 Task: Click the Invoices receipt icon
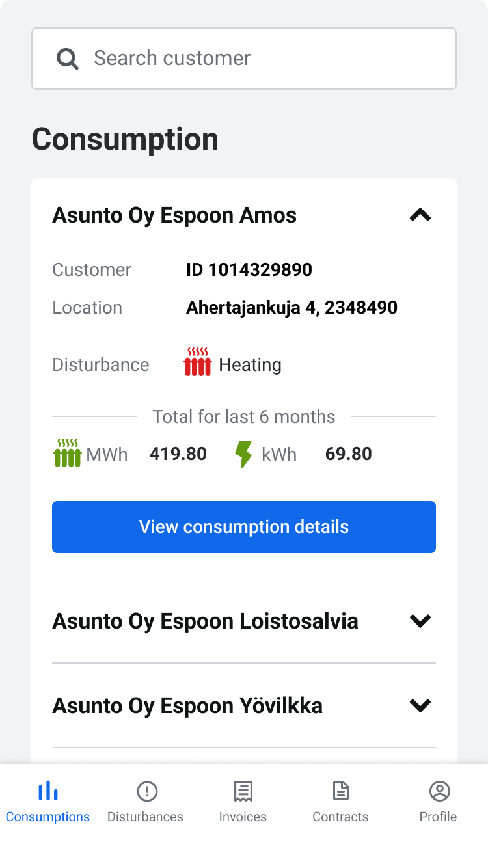(x=243, y=791)
